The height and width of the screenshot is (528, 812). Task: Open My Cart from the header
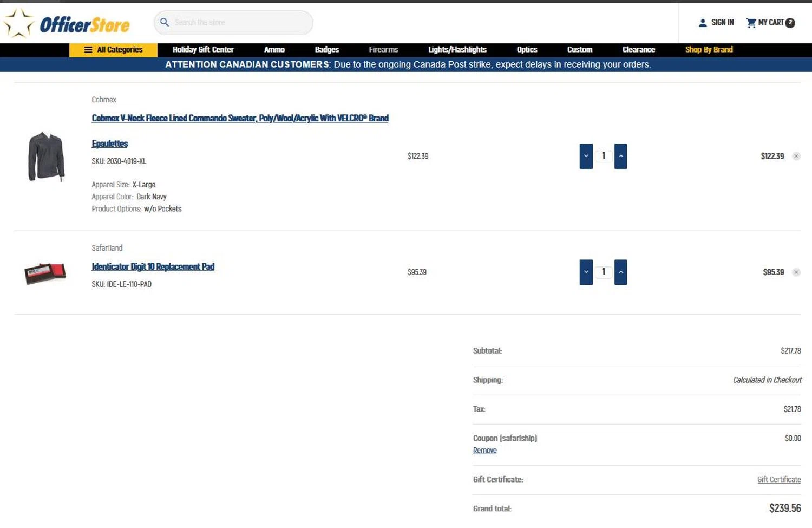tap(770, 23)
